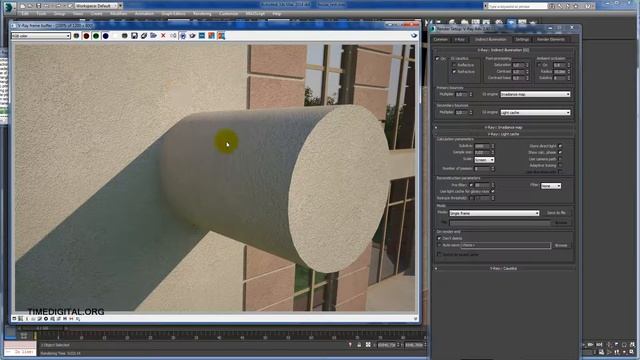Click the render teapot icon at frame buffer right
640x360 pixels.
(x=414, y=36)
